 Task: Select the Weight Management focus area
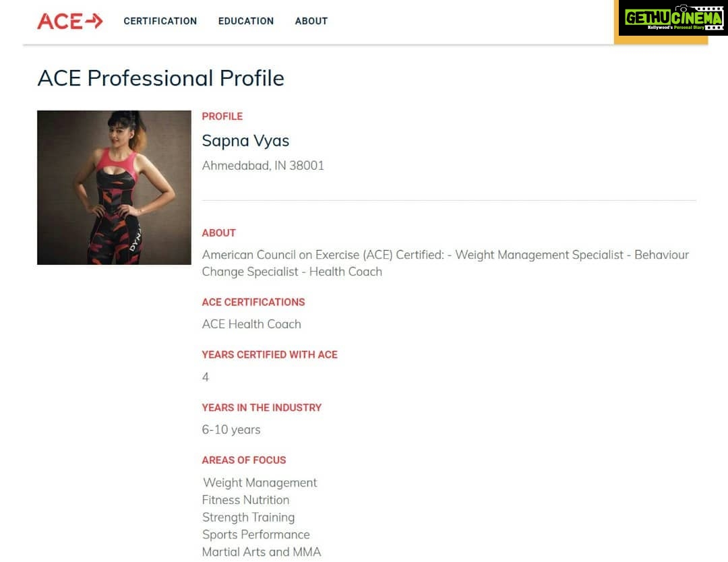tap(260, 482)
